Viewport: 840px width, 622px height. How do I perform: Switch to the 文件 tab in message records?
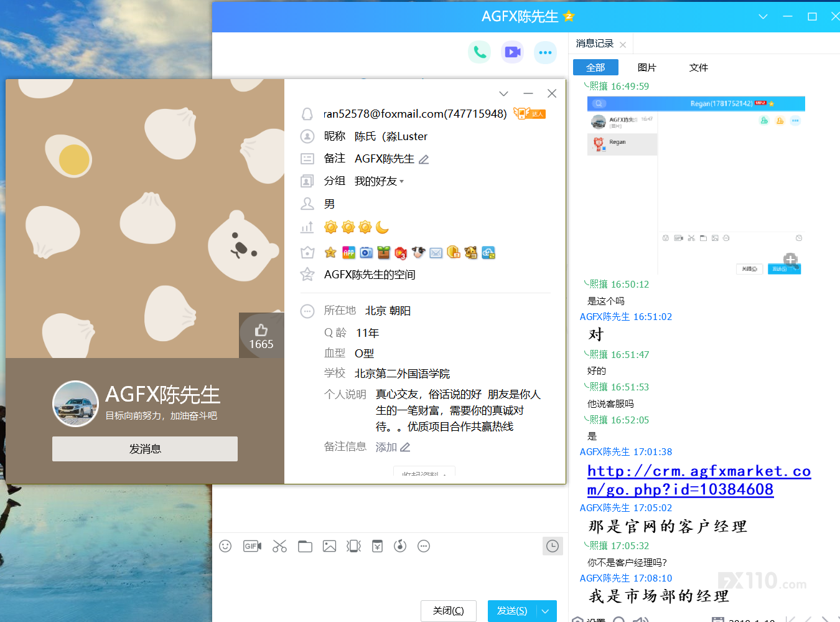[699, 67]
